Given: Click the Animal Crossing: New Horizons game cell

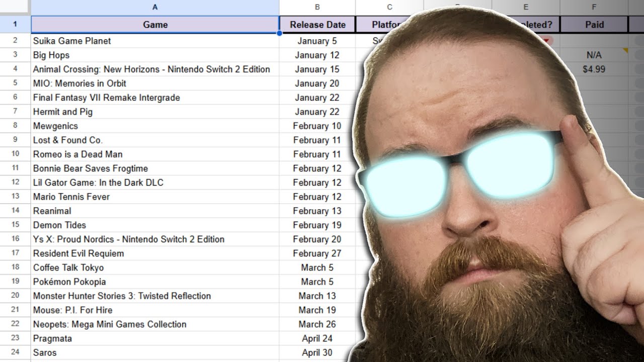Looking at the screenshot, I should [155, 69].
